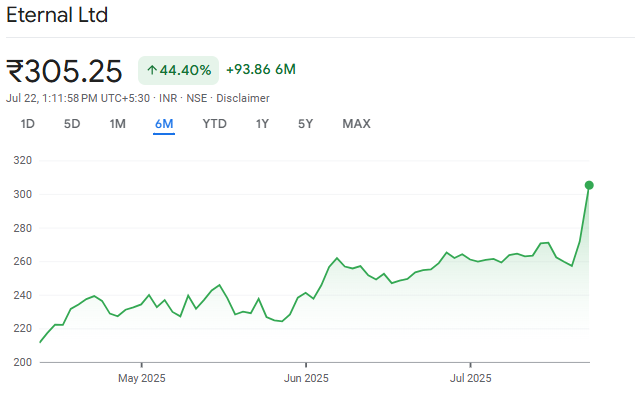Click the ₹305.25 price value

(x=64, y=71)
